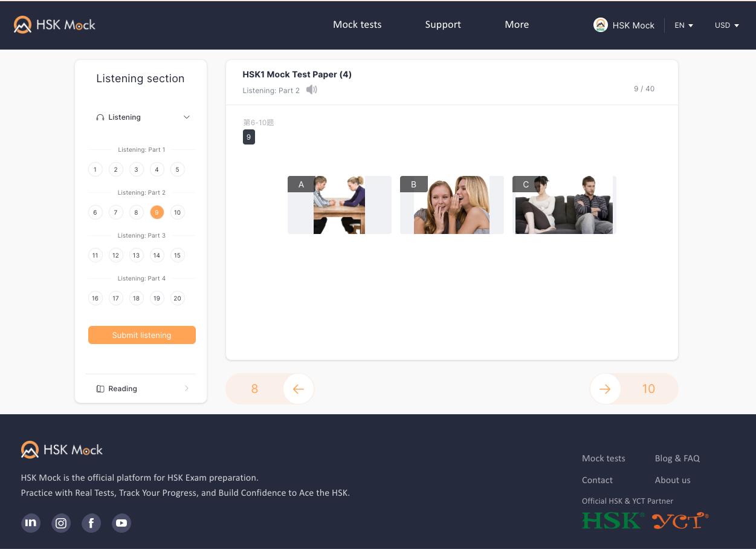Click the left arrow to previous question
Screen dimensions: 756x549
coord(299,389)
